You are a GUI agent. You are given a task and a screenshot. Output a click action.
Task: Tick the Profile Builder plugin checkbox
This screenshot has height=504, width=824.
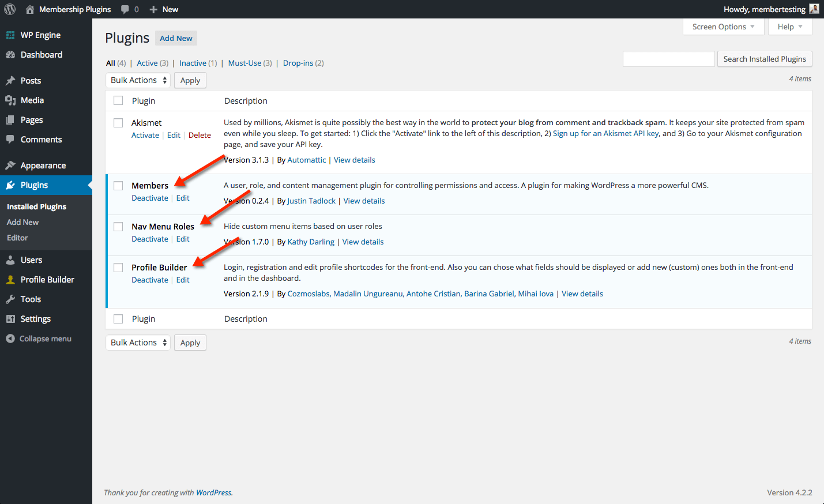coord(118,268)
